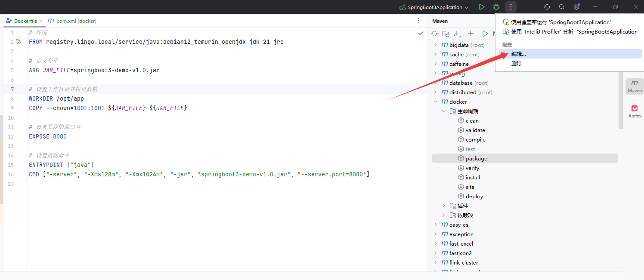This screenshot has width=644, height=280.
Task: Select the install lifecycle goal
Action: point(473,178)
